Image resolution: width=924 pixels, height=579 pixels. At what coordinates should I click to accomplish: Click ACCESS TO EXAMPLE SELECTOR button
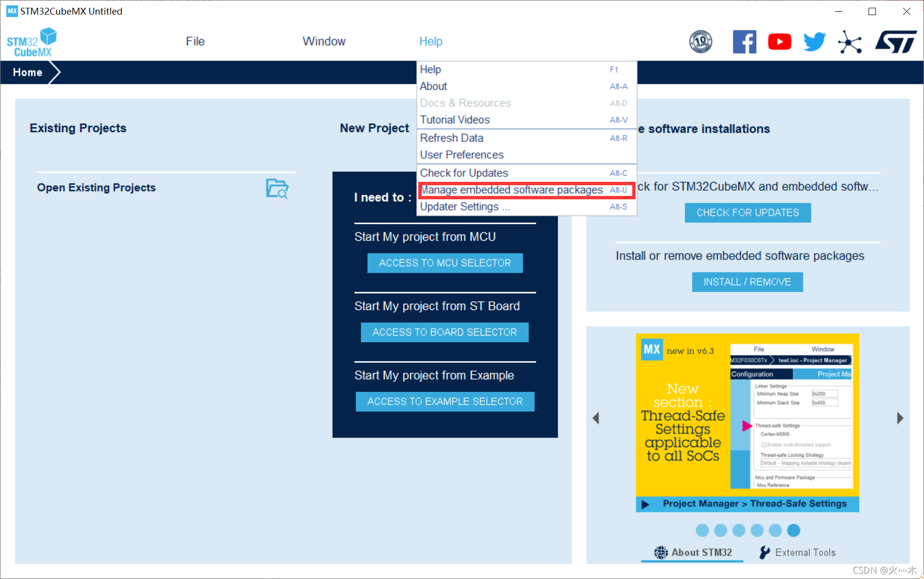tap(445, 402)
